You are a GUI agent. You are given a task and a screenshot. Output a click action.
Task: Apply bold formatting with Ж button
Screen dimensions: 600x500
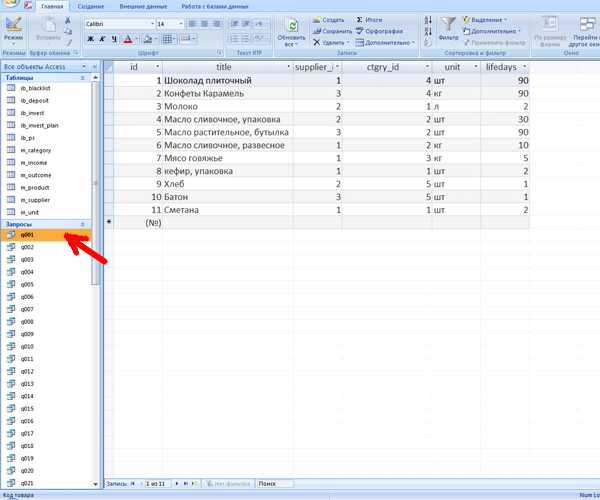(x=90, y=39)
